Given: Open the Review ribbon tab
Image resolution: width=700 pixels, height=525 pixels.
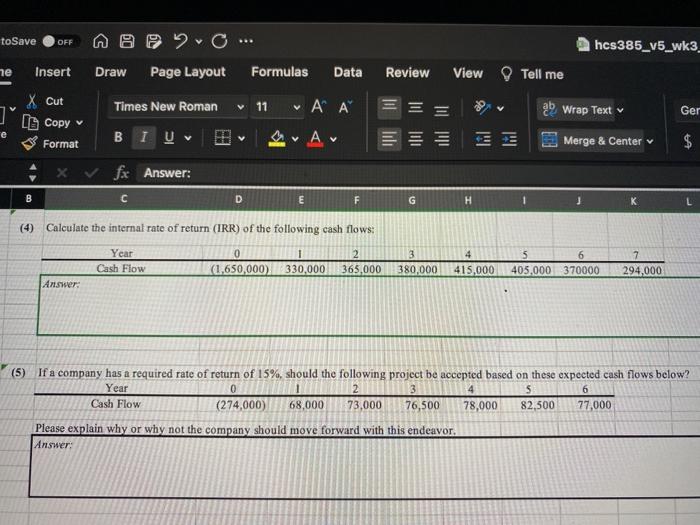Looking at the screenshot, I should (407, 73).
